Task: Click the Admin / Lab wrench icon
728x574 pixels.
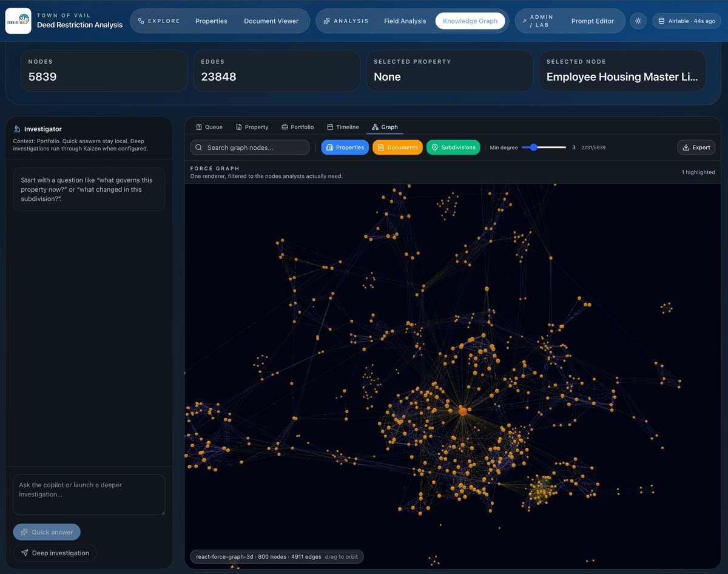Action: point(524,21)
